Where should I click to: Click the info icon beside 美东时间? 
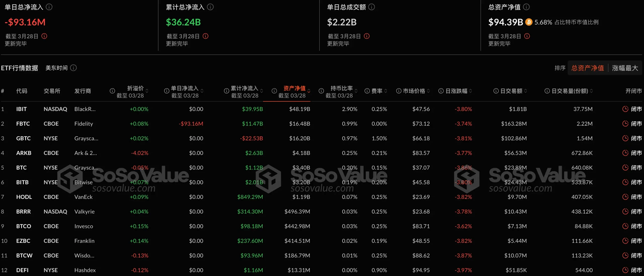(73, 68)
